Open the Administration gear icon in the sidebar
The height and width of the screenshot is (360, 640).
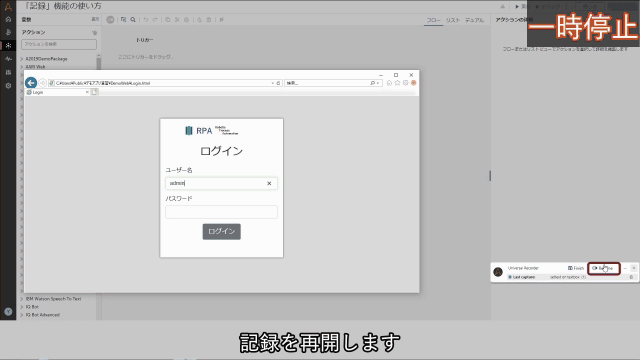pos(8,86)
